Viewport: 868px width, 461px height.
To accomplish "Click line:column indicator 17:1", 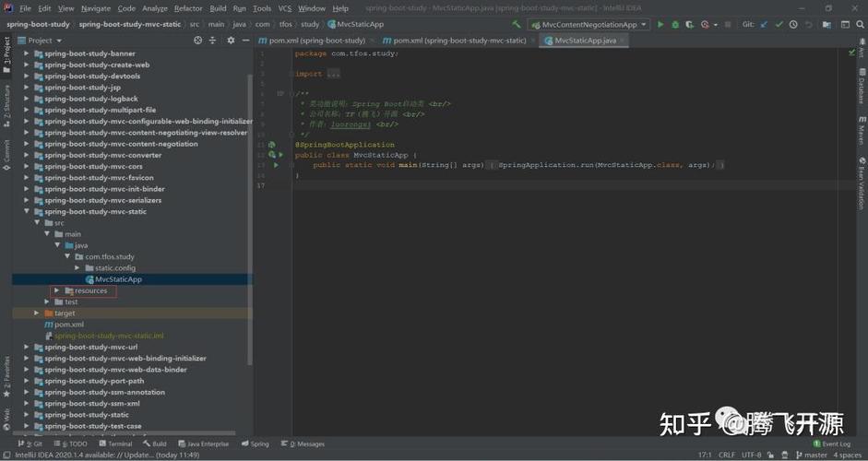I will pos(705,455).
